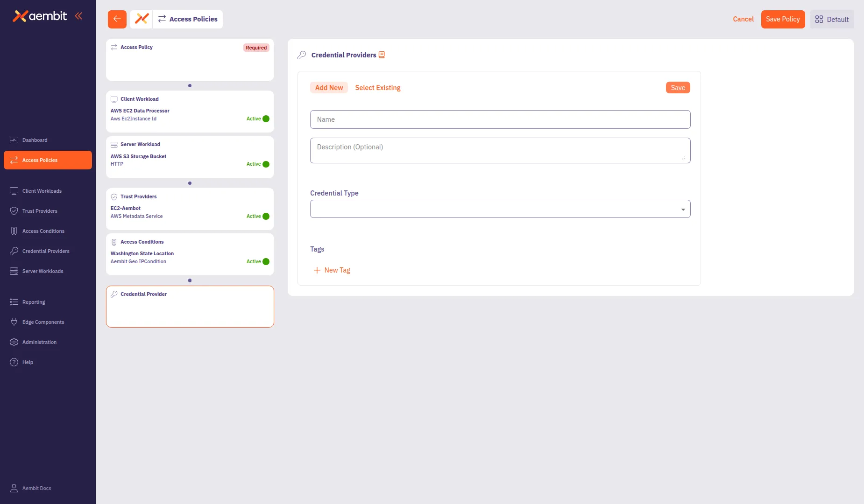The image size is (864, 504).
Task: Open Credential Providers in the sidebar
Action: 45,251
